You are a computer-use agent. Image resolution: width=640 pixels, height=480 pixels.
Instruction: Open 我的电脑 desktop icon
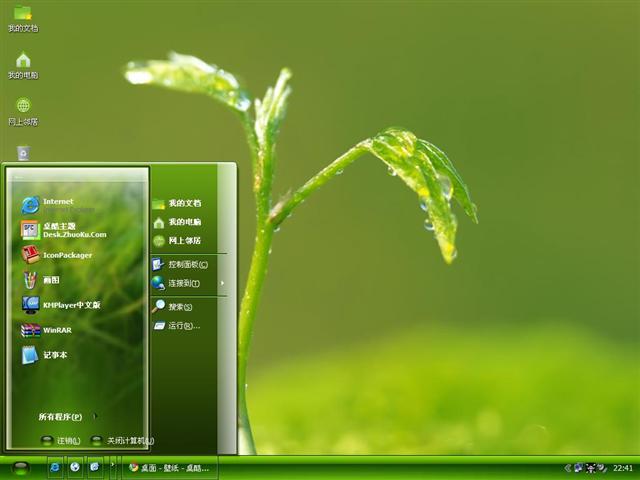click(x=23, y=65)
